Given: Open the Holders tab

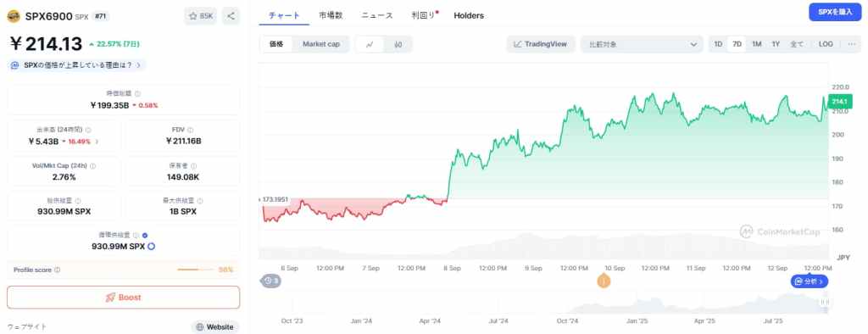Looking at the screenshot, I should [x=468, y=15].
